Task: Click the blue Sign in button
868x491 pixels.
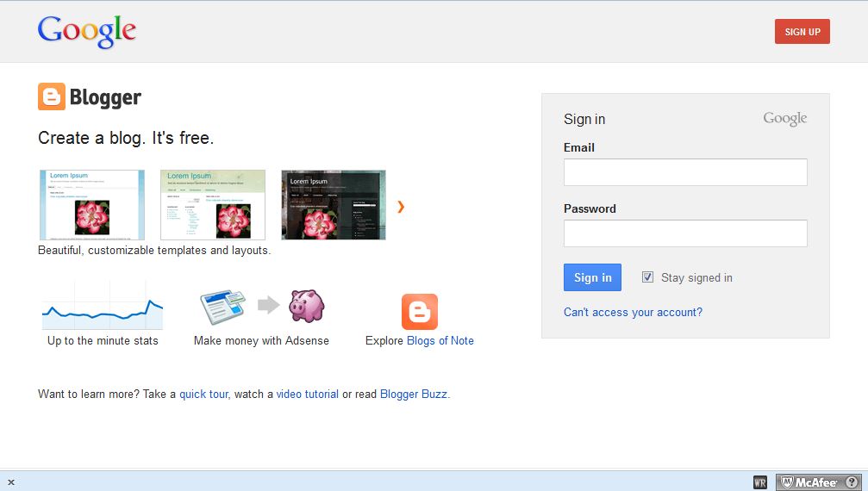Action: coord(592,277)
